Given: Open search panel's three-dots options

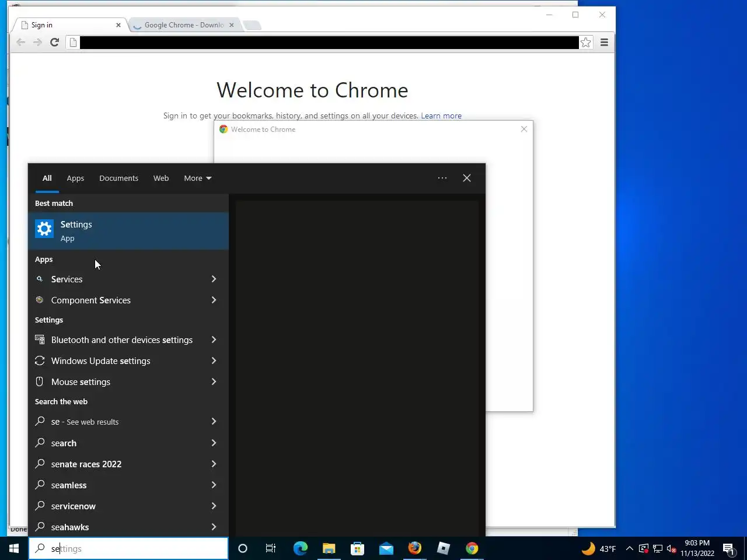Looking at the screenshot, I should pyautogui.click(x=442, y=178).
